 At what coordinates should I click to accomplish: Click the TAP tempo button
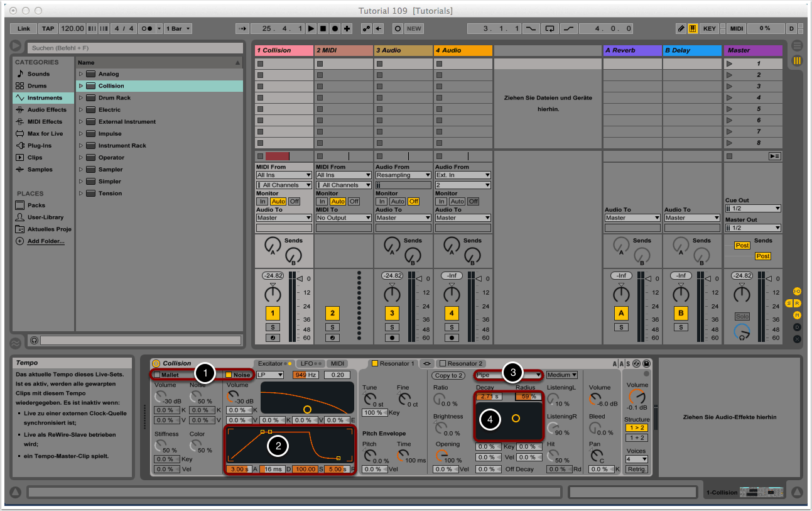pyautogui.click(x=48, y=28)
